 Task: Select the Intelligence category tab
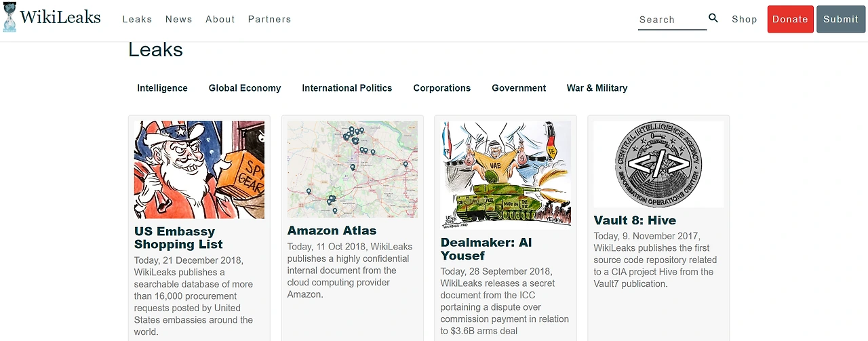click(x=162, y=88)
